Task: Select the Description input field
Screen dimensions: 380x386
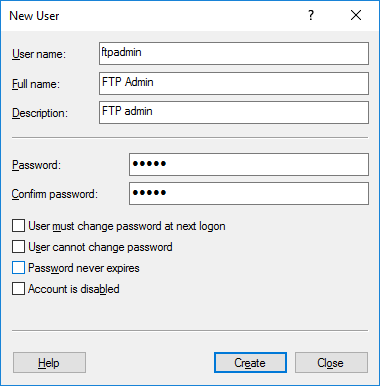Action: point(234,113)
